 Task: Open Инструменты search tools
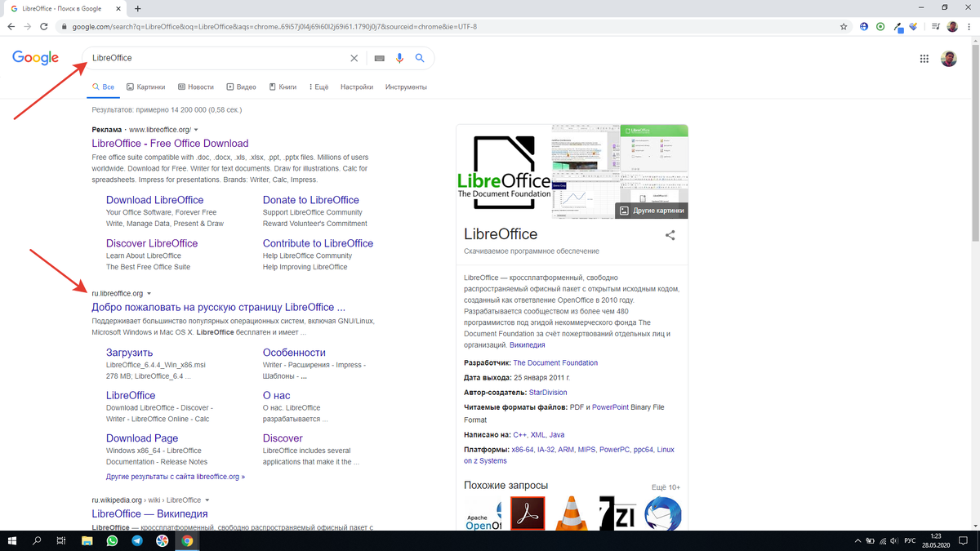click(406, 87)
